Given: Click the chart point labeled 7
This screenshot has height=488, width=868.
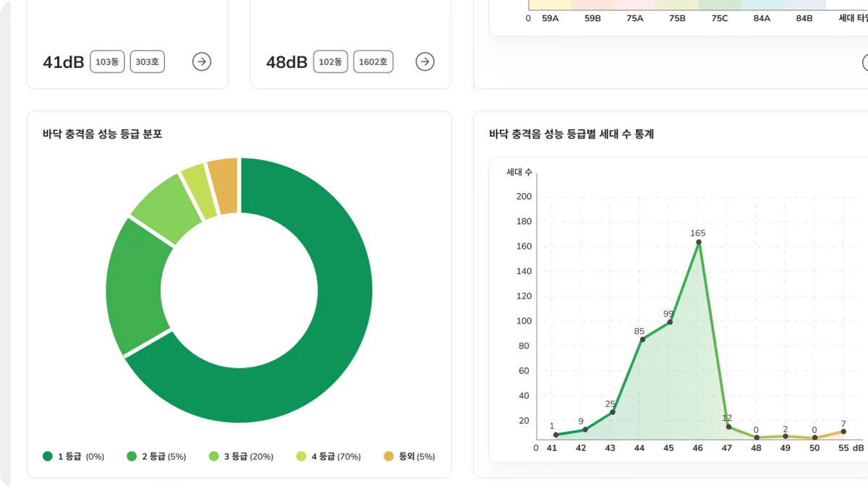Looking at the screenshot, I should (x=843, y=432).
